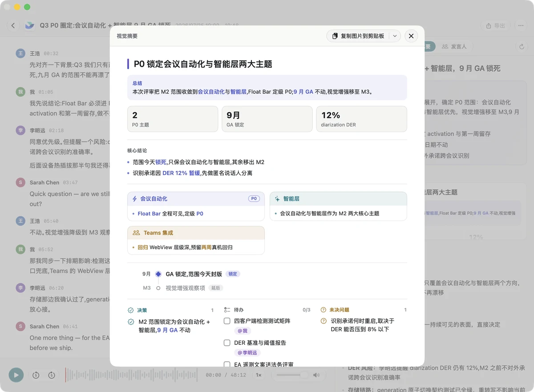Jump to the 06:41 transcript timestamp
Screen dimensions: 534x392
70,327
